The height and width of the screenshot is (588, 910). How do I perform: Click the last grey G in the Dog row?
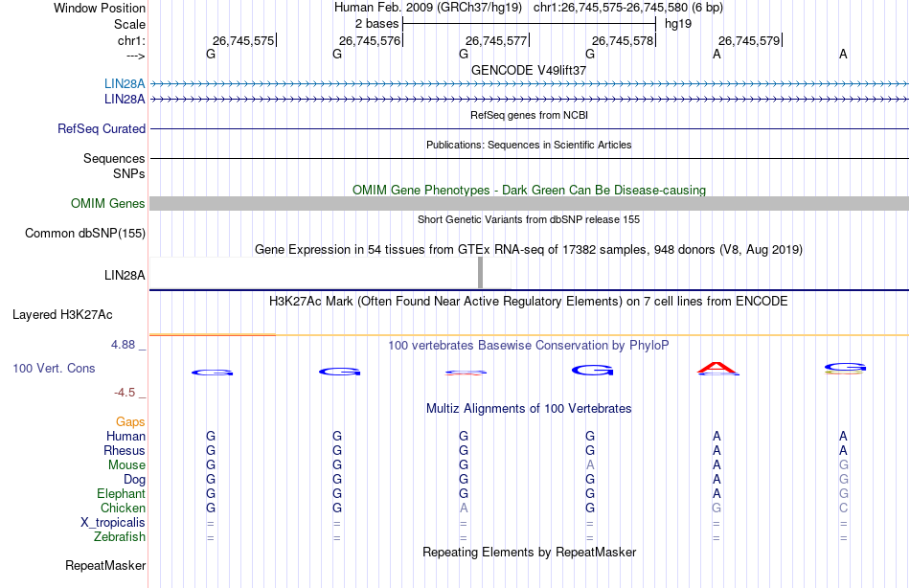click(x=843, y=480)
